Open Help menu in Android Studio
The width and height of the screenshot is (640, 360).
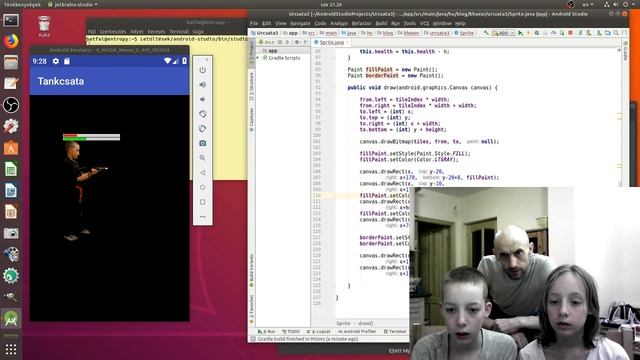pyautogui.click(x=460, y=23)
